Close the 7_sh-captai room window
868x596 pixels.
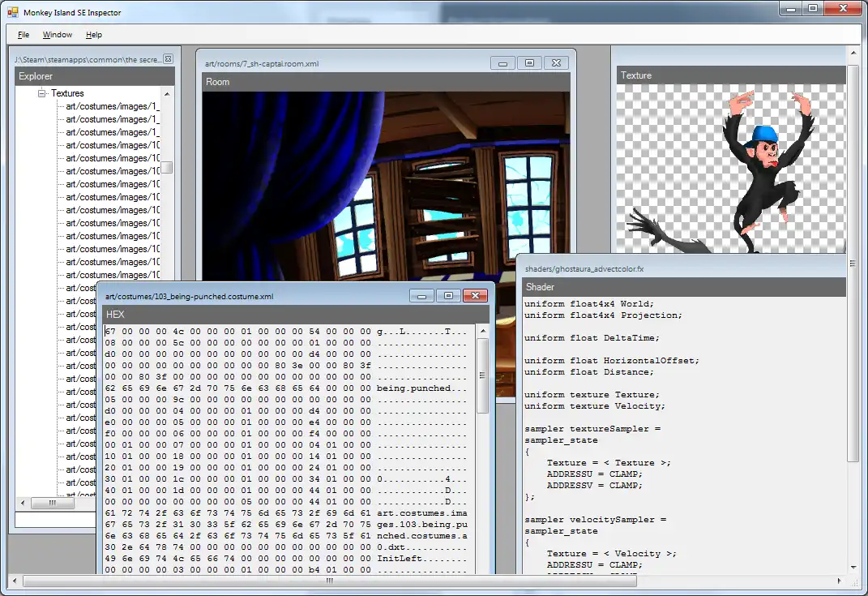(x=556, y=63)
